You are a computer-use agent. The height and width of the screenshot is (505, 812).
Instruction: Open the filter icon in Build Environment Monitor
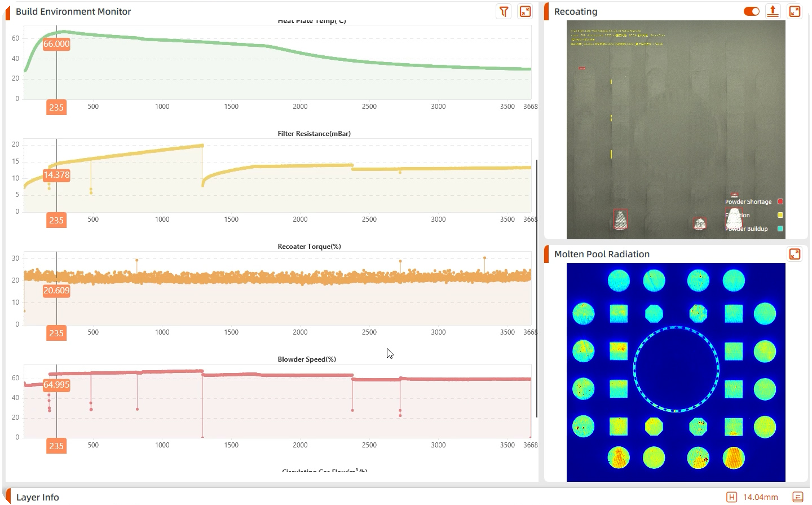tap(504, 11)
